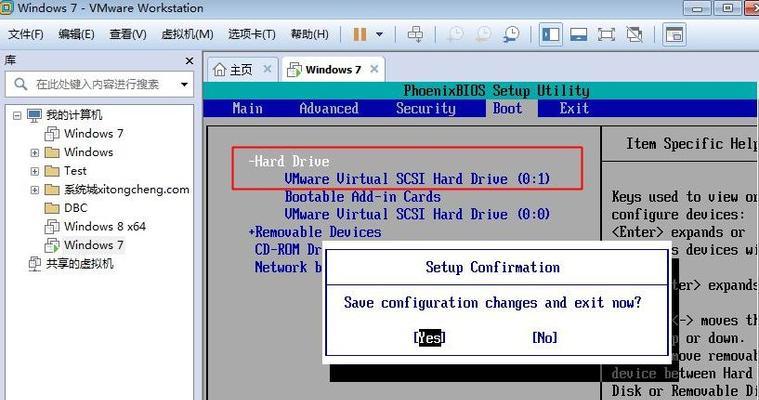Select 共享的虚拟机 in library
The width and height of the screenshot is (759, 400).
(79, 263)
